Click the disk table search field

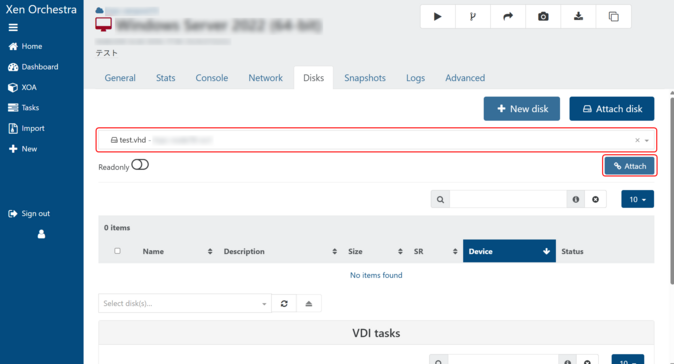[x=508, y=199]
